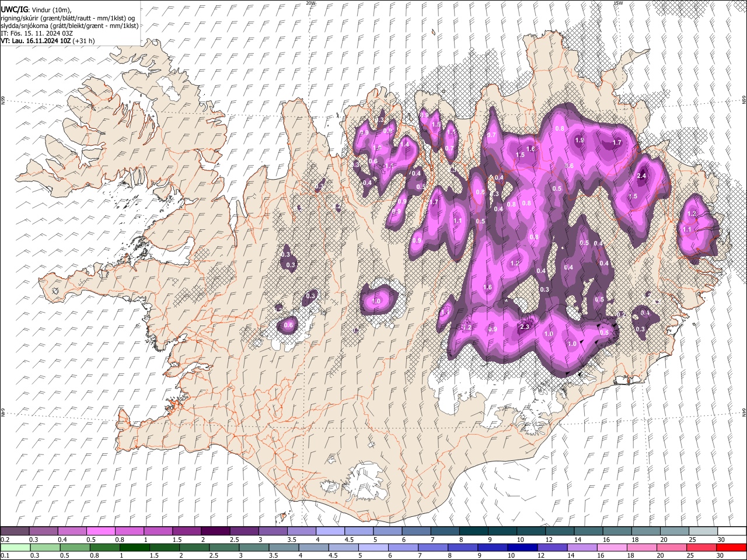The width and height of the screenshot is (747, 560).
Task: Click the 'IT: Fös. 15. 11. 2024 03Z' text
Action: (x=37, y=33)
